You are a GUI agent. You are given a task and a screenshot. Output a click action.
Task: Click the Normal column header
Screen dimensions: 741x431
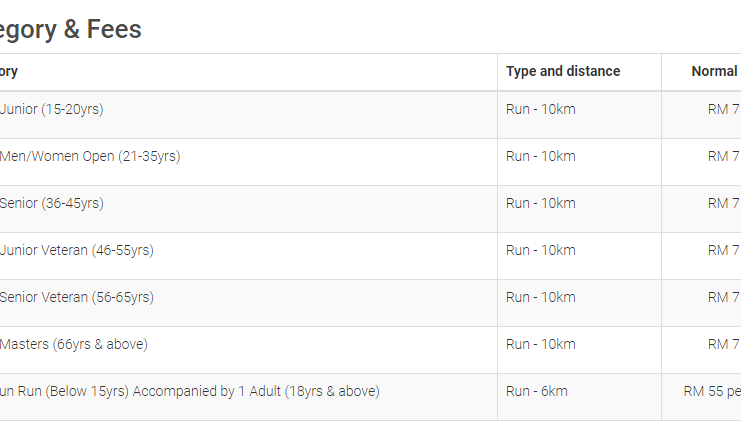click(715, 71)
